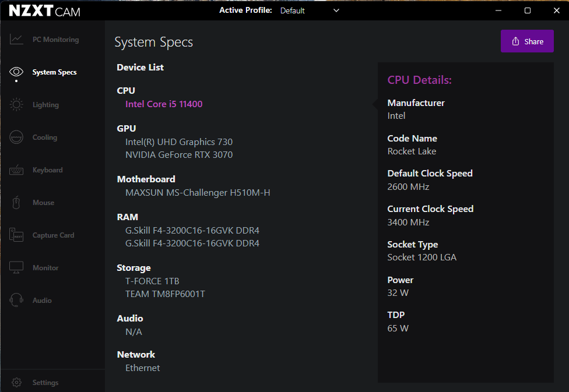Screen dimensions: 569x392
Task: Select Intel Core i5 11400 CPU
Action: (x=164, y=104)
